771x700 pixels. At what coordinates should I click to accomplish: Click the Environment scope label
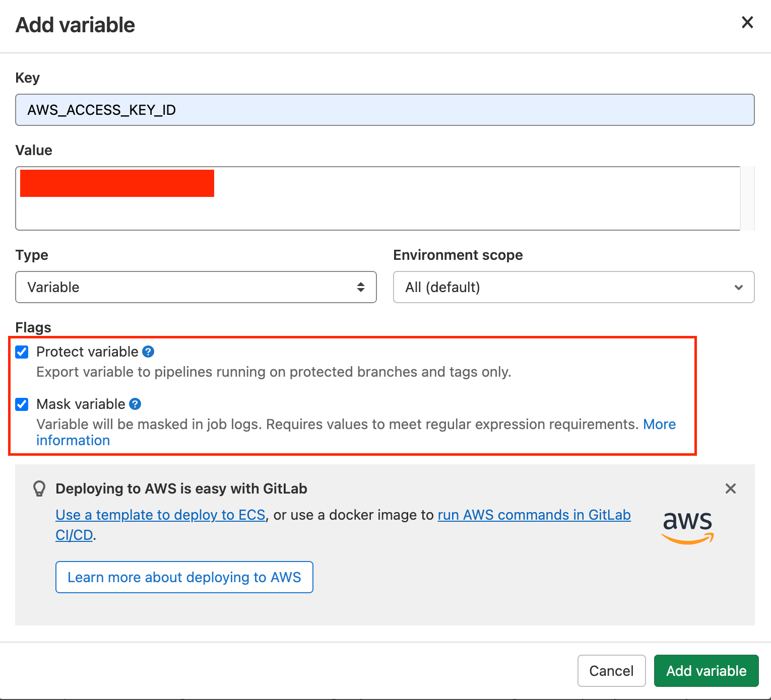458,255
